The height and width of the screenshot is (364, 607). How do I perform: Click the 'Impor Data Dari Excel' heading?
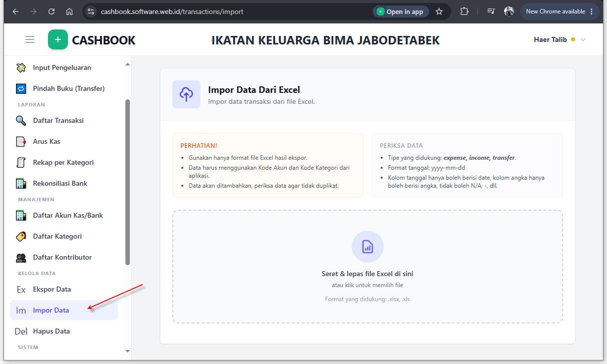coord(254,90)
